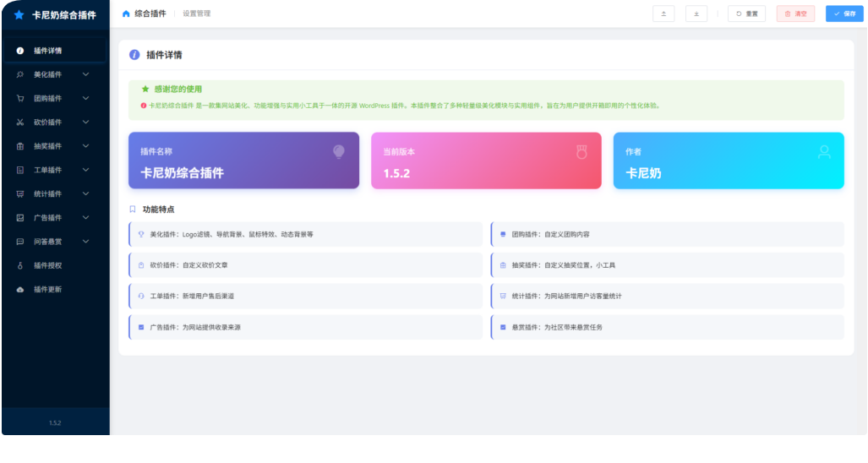The image size is (868, 463).
Task: Click the image icon beside 广告插件
Action: [x=20, y=217]
